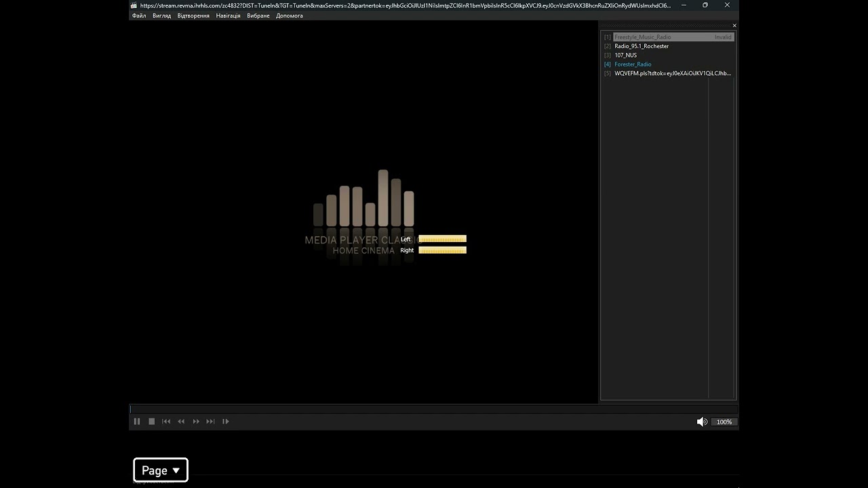Select the WQVEFM.pls playlist entry
This screenshot has height=488, width=868.
(x=669, y=73)
